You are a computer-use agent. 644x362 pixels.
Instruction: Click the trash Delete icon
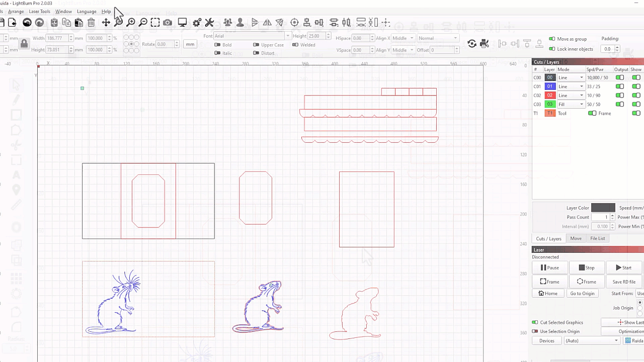pyautogui.click(x=91, y=23)
